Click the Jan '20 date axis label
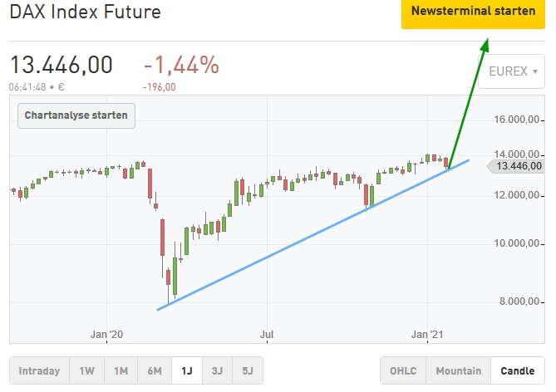 tap(106, 334)
